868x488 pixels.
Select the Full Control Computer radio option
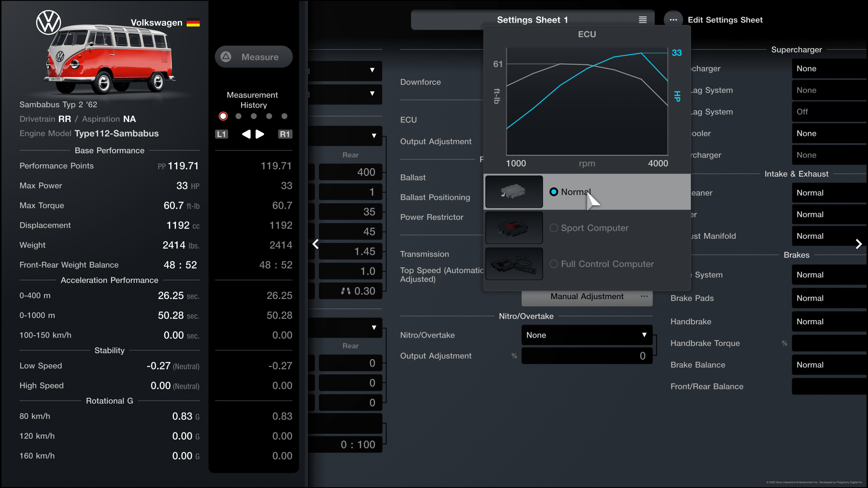pos(554,264)
